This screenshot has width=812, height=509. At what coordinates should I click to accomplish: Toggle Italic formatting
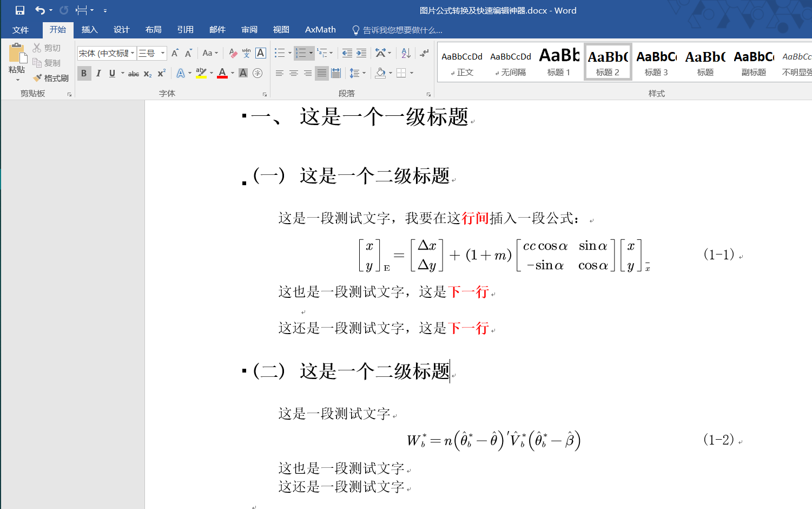98,73
